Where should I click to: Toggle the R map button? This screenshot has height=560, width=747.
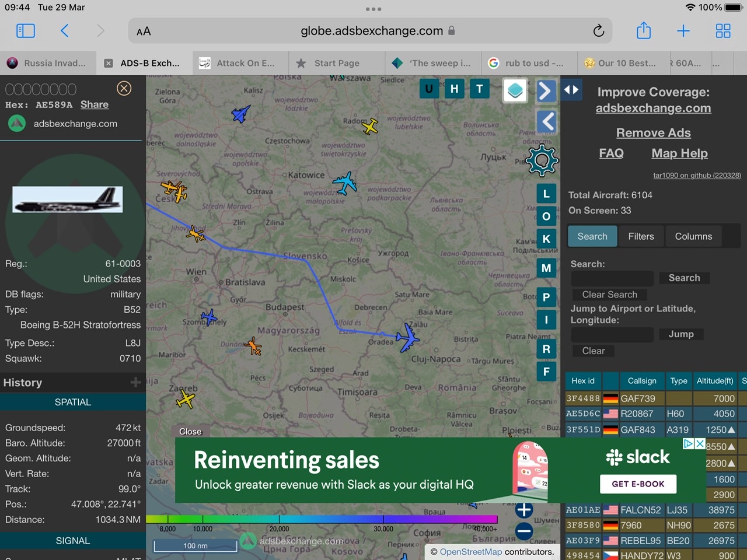[546, 349]
